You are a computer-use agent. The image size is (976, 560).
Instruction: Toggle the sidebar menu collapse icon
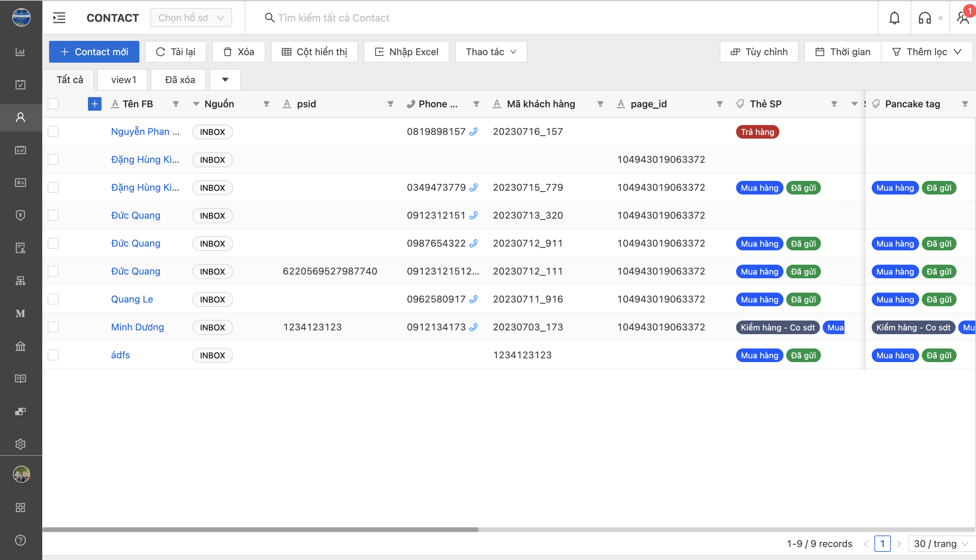tap(59, 18)
